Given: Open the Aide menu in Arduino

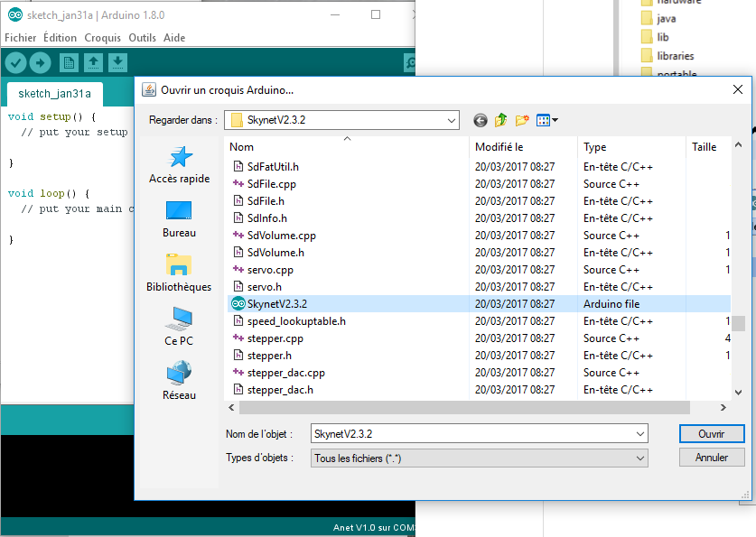Looking at the screenshot, I should pos(174,38).
